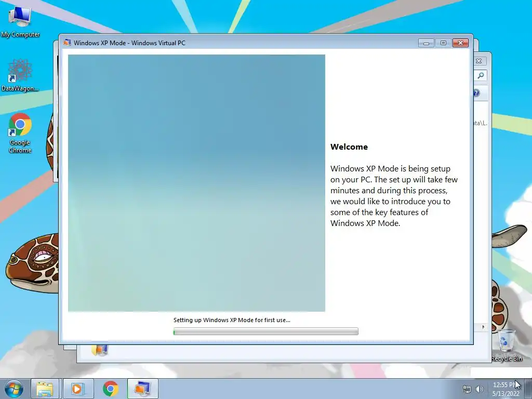The width and height of the screenshot is (532, 399).
Task: Open the My Computer desktop icon
Action: click(20, 22)
